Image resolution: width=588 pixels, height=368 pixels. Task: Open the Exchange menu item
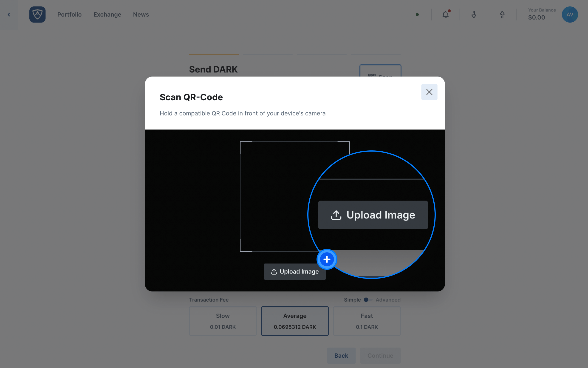click(107, 14)
